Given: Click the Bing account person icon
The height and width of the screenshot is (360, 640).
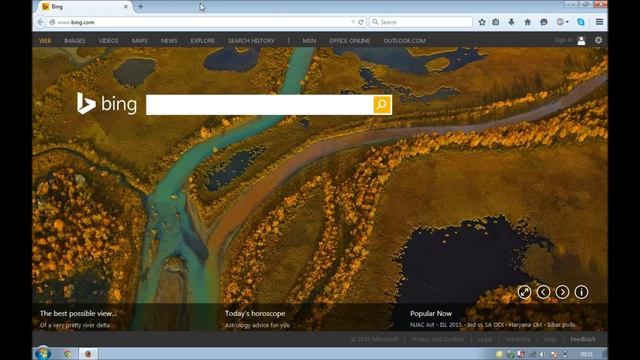Looking at the screenshot, I should coord(581,40).
